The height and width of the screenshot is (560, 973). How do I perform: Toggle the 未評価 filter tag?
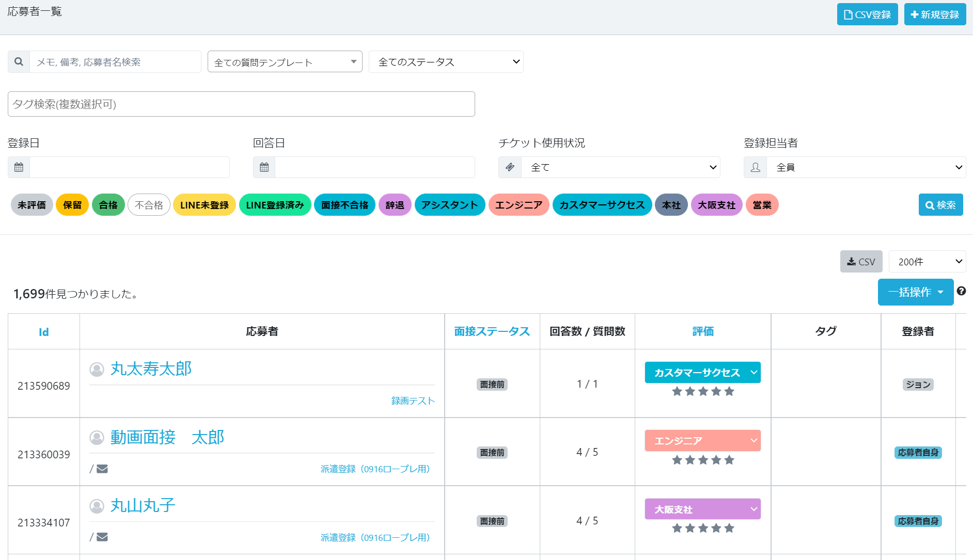click(32, 205)
